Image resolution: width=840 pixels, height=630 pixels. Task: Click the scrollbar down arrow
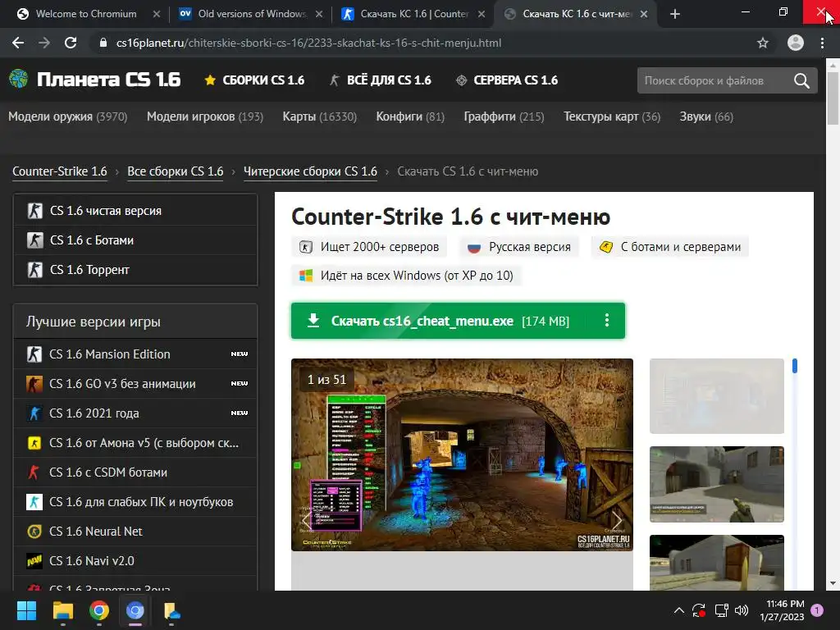point(833,583)
